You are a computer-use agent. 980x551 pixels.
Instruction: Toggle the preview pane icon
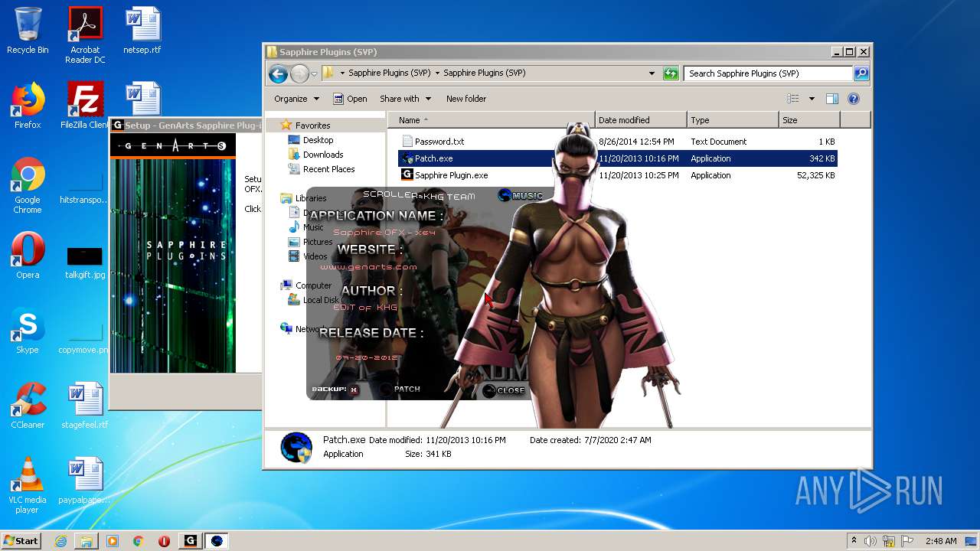pyautogui.click(x=832, y=99)
